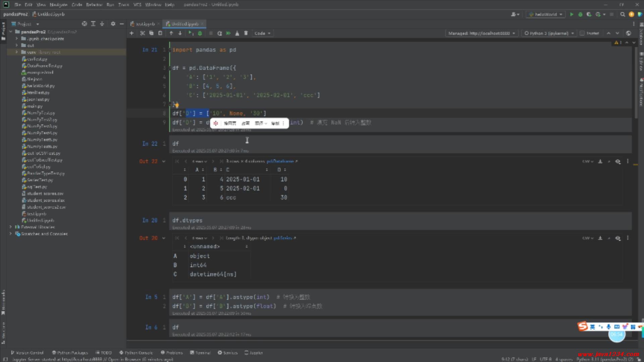Open helloWorld.py in project tree
644x362 pixels.
coord(41,86)
